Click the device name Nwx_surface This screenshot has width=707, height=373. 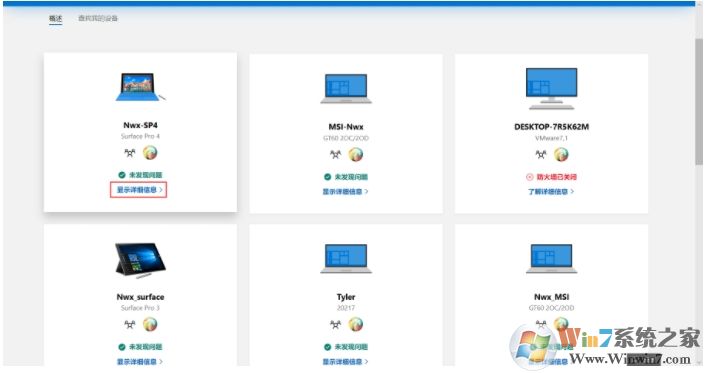tap(140, 297)
